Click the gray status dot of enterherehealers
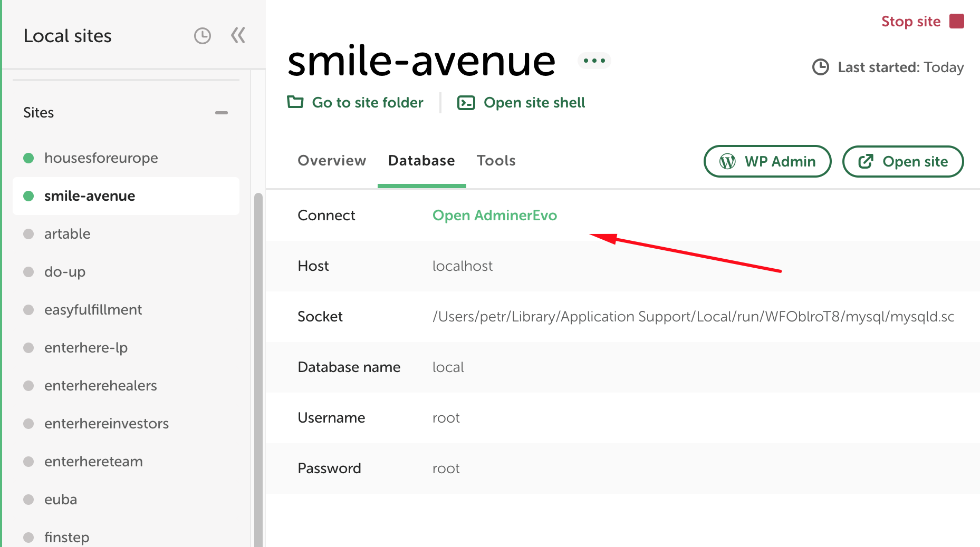This screenshot has height=547, width=980. click(x=29, y=386)
